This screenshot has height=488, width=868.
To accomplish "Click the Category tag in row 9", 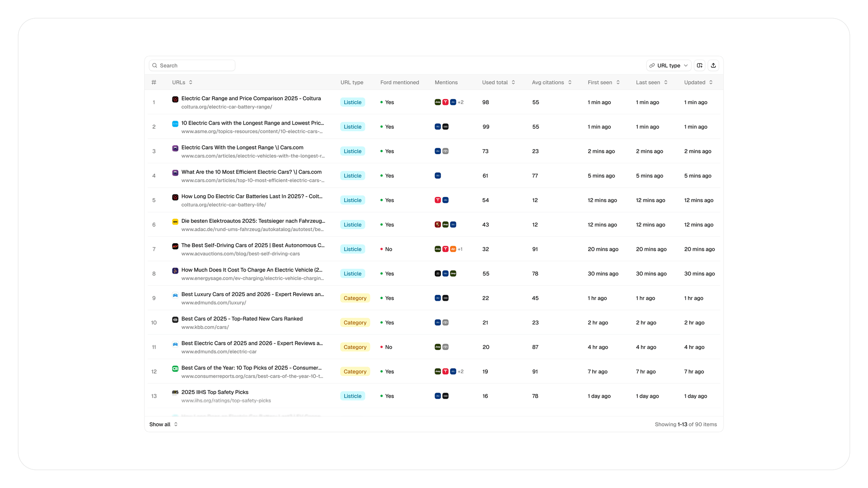I will (x=355, y=298).
